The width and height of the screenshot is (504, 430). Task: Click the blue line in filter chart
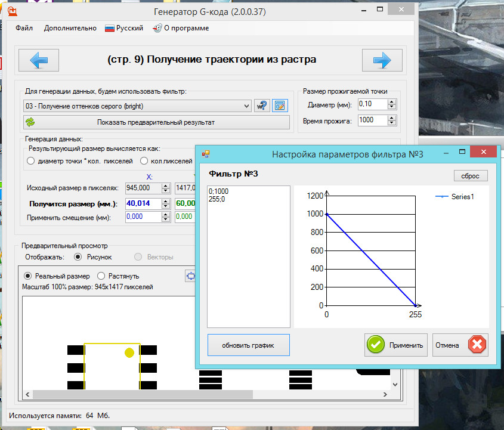coord(371,259)
